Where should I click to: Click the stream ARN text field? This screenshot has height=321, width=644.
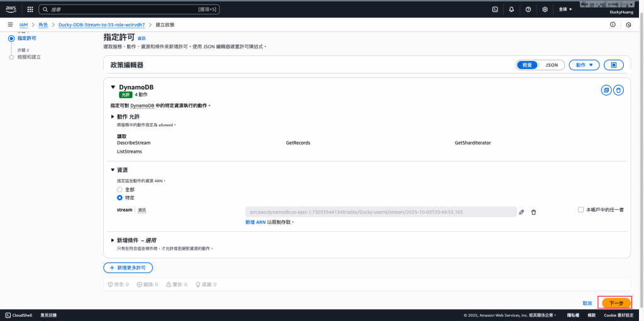[380, 212]
